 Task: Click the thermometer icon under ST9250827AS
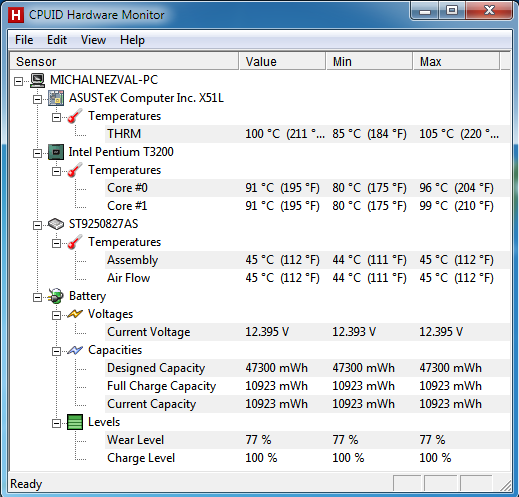[75, 242]
